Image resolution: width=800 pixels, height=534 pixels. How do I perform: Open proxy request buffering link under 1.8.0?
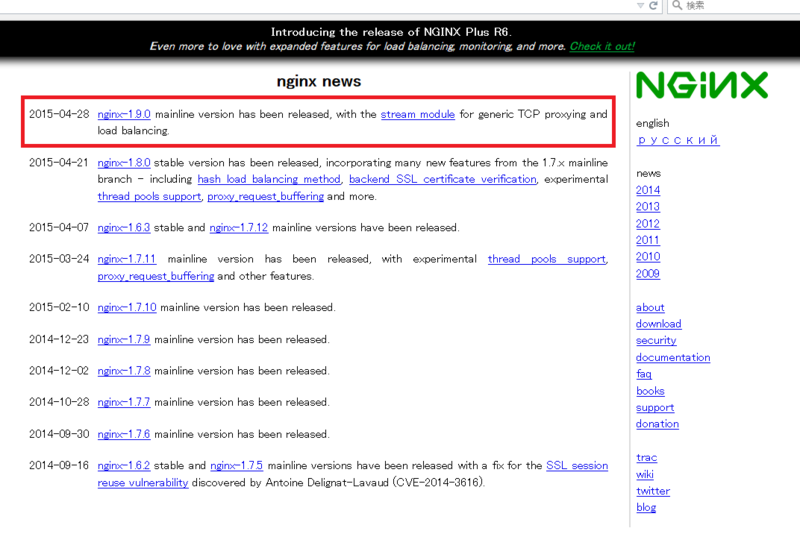point(265,196)
